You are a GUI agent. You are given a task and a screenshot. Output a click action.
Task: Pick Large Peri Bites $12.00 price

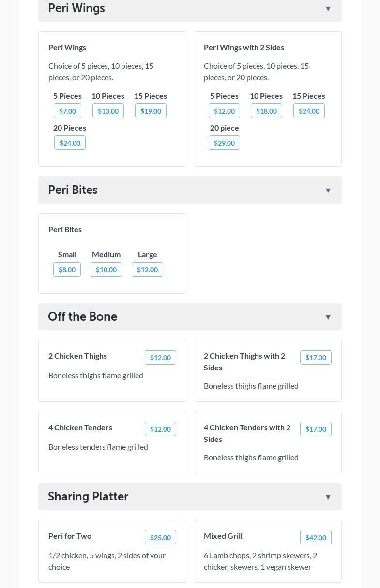[147, 270]
